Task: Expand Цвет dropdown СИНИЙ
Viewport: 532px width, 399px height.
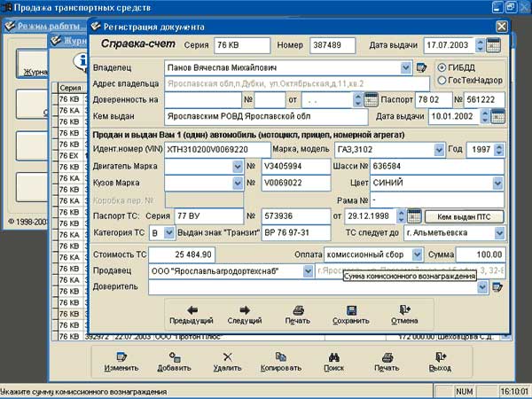Action: click(497, 184)
